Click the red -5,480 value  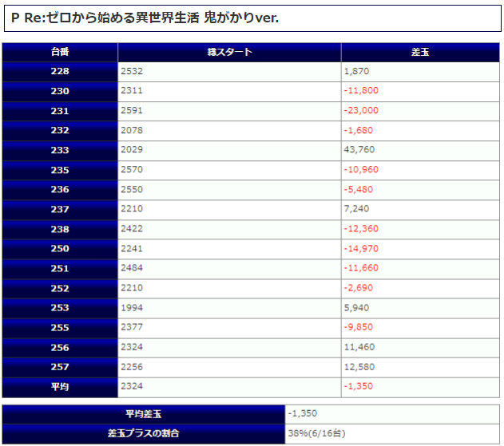pos(359,189)
